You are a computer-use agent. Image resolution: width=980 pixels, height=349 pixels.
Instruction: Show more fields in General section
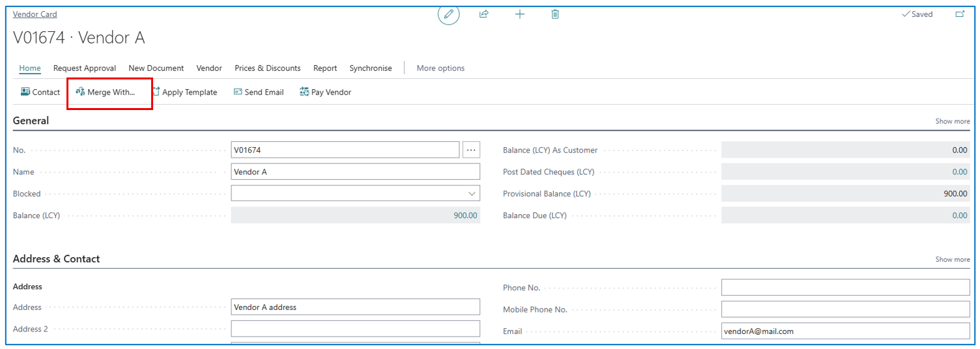click(952, 122)
